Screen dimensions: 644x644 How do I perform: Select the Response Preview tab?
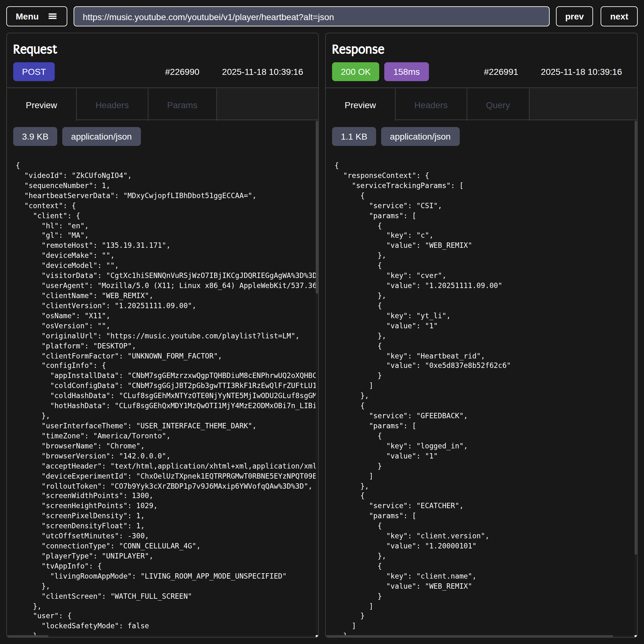point(360,105)
